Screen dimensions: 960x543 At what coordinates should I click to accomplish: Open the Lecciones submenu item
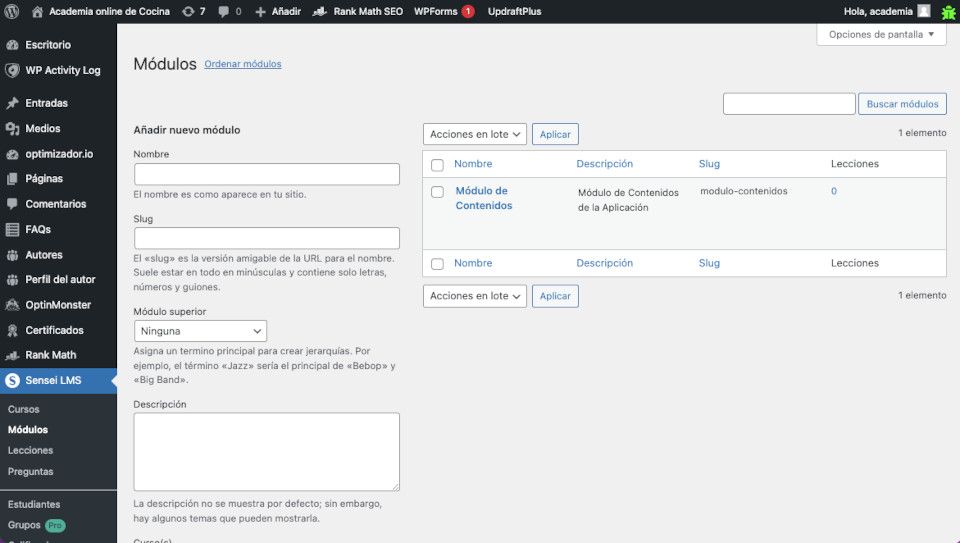31,450
